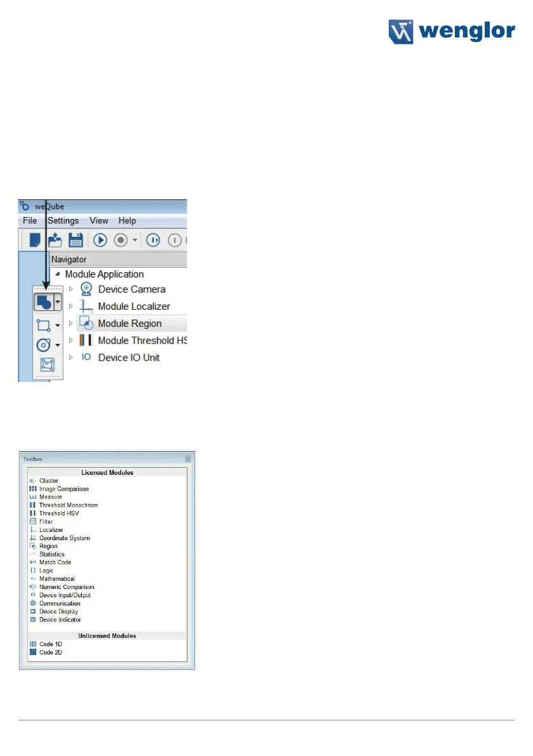The width and height of the screenshot is (533, 756).
Task: Pick the Statistics module
Action: pyautogui.click(x=51, y=555)
